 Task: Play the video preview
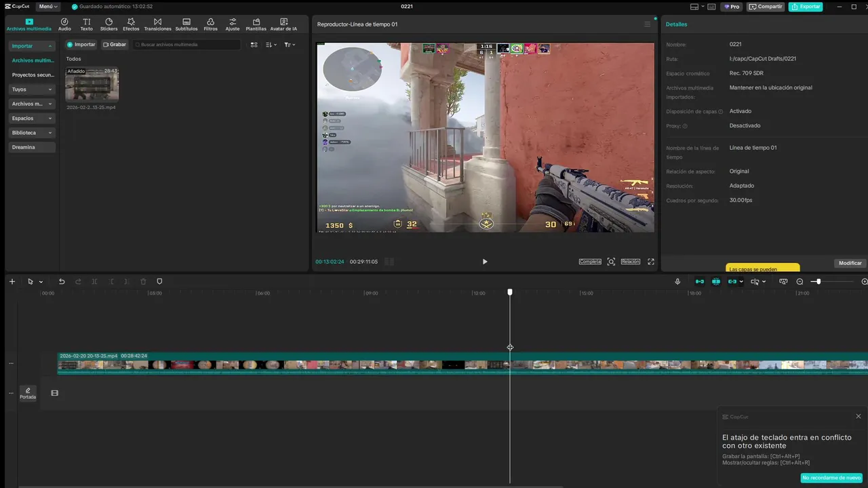tap(484, 262)
